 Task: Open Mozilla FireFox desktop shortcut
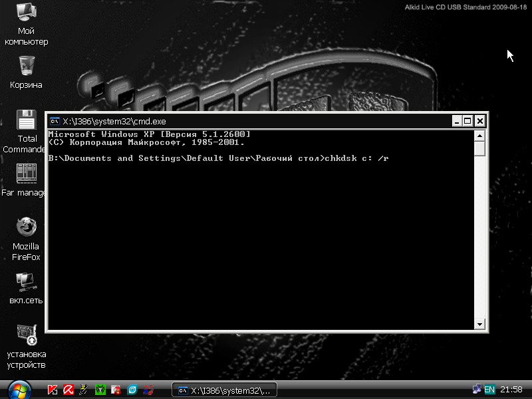pos(26,239)
